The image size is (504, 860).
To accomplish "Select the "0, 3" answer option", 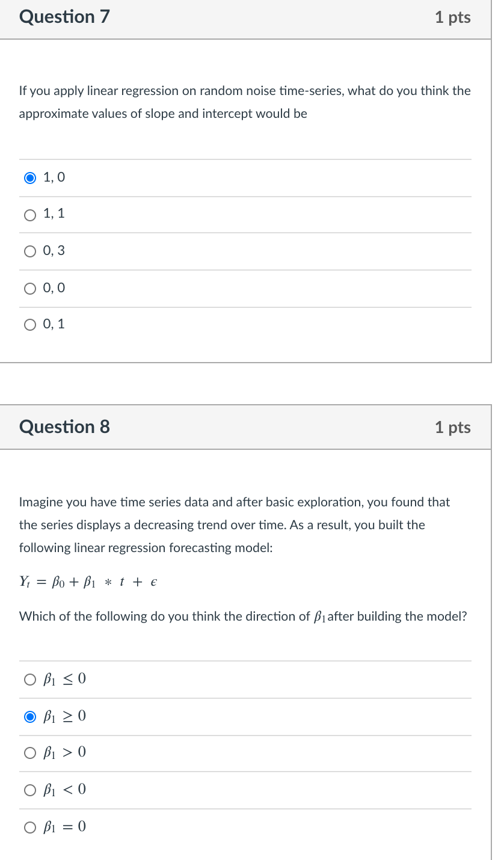I will point(30,251).
